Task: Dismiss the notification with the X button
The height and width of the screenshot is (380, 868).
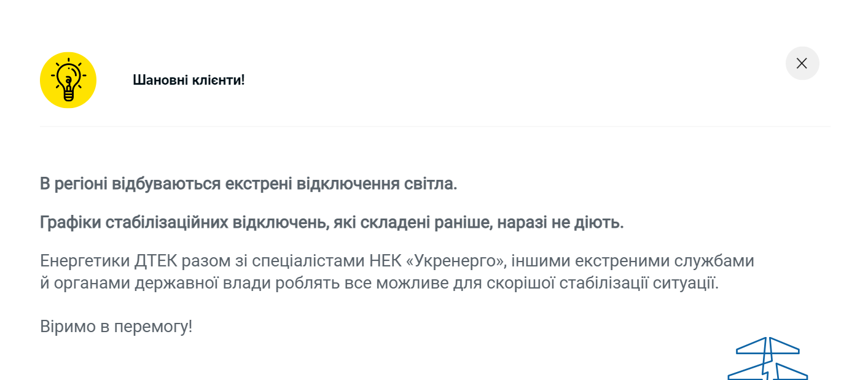Action: point(802,63)
